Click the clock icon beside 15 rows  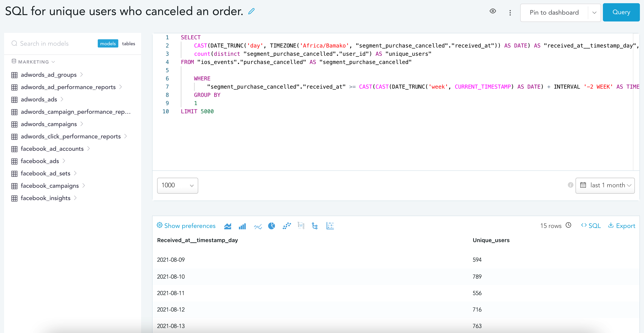pos(568,225)
